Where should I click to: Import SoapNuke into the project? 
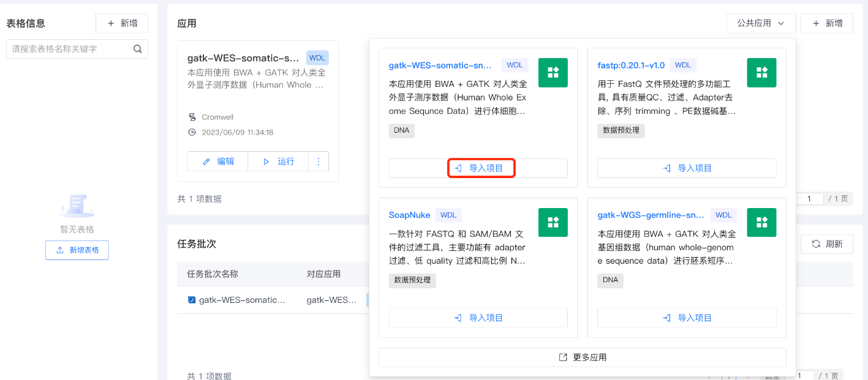pyautogui.click(x=478, y=318)
